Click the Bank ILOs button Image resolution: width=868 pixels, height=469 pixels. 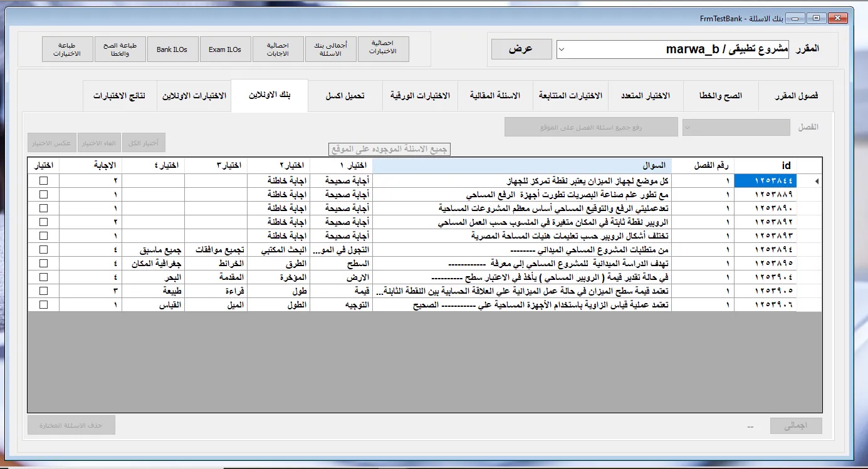click(x=173, y=49)
